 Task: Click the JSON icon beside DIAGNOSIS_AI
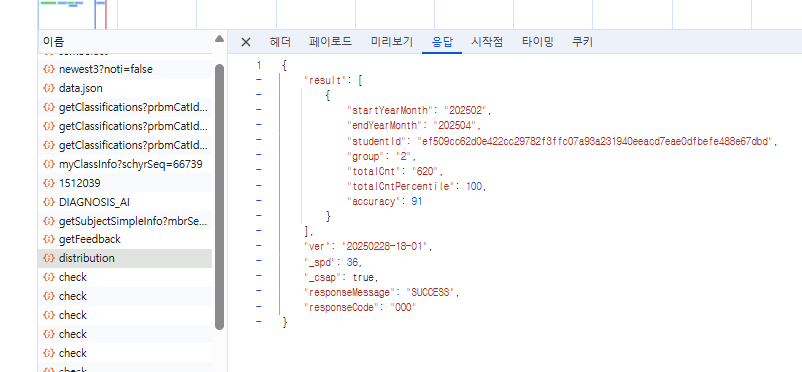click(x=49, y=202)
